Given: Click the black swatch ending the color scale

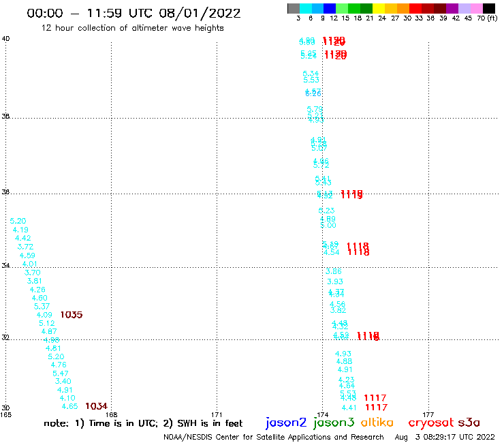Looking at the screenshot, I should click(489, 8).
